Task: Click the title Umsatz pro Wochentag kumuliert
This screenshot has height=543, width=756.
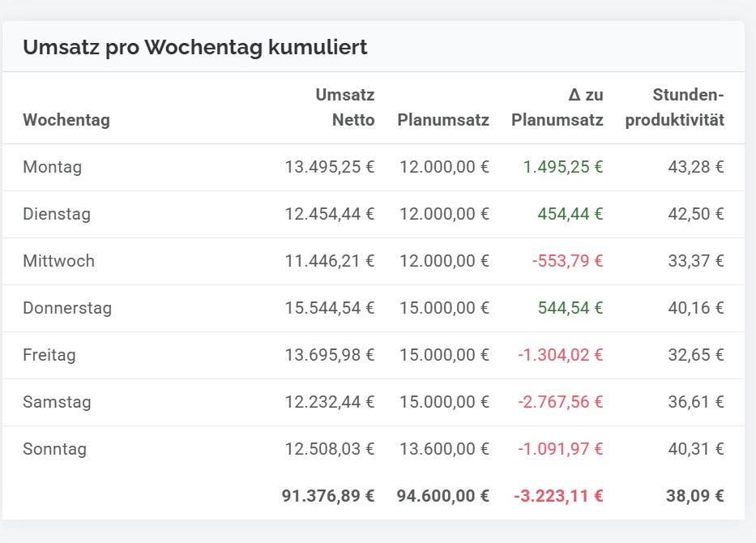Action: click(x=195, y=47)
